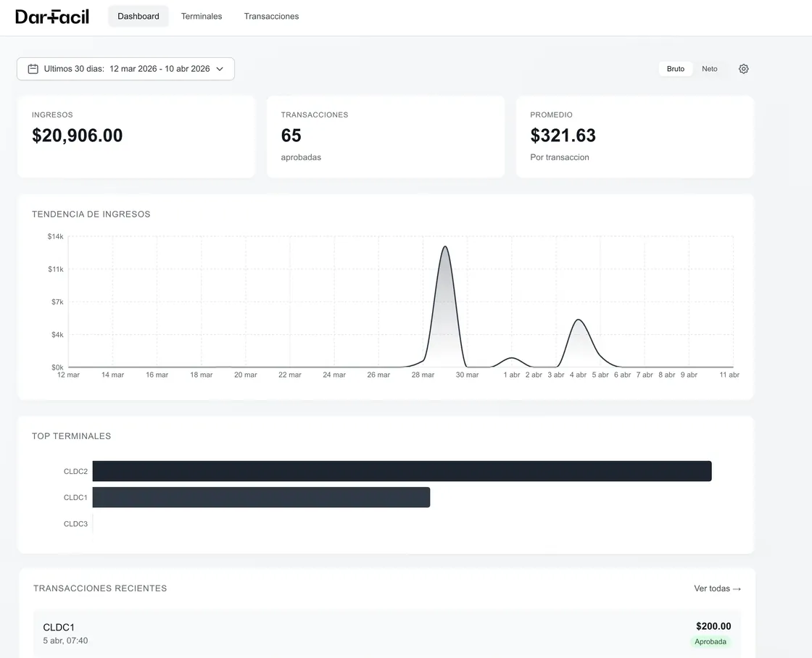
Task: Click the calendar icon in date picker
Action: (x=33, y=69)
